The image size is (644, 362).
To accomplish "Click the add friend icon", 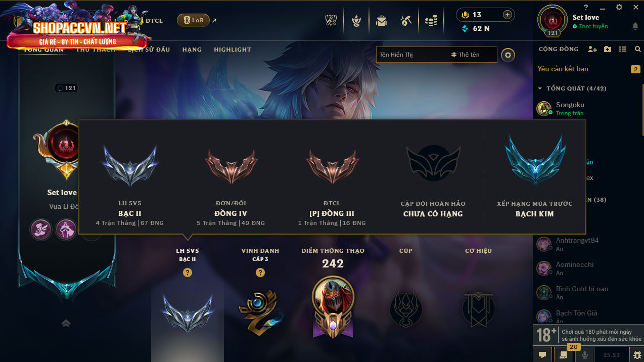I will (592, 49).
